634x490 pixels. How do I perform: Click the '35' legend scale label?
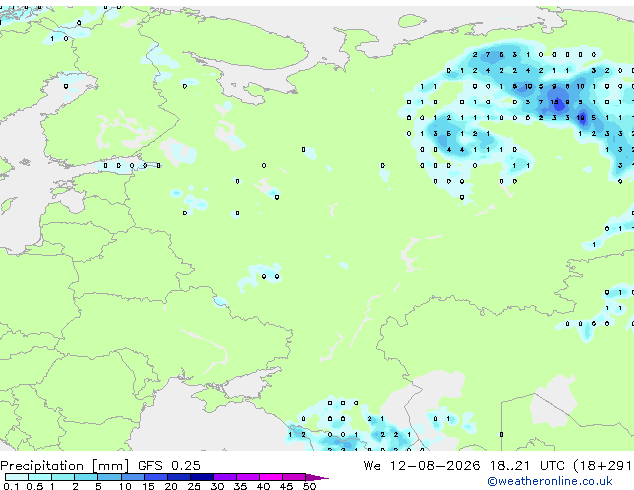[240, 486]
